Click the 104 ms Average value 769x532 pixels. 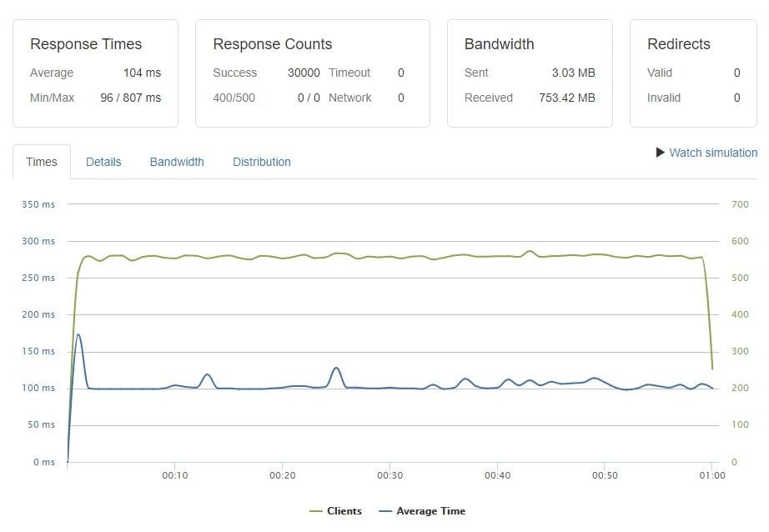click(x=142, y=73)
